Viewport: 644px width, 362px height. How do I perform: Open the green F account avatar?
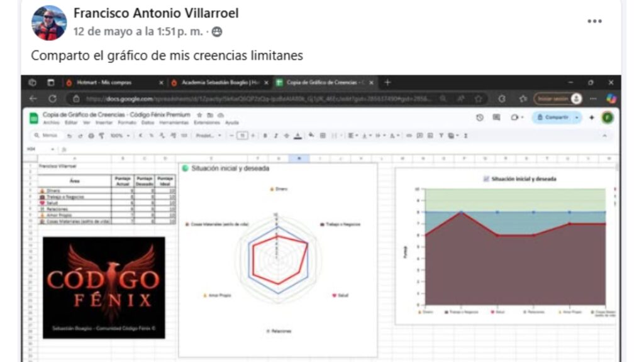coord(608,118)
